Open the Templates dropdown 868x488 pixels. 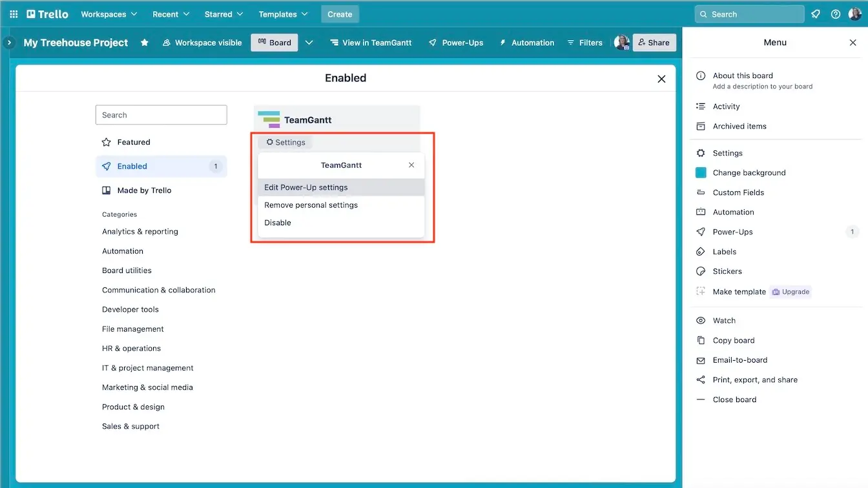pos(283,14)
